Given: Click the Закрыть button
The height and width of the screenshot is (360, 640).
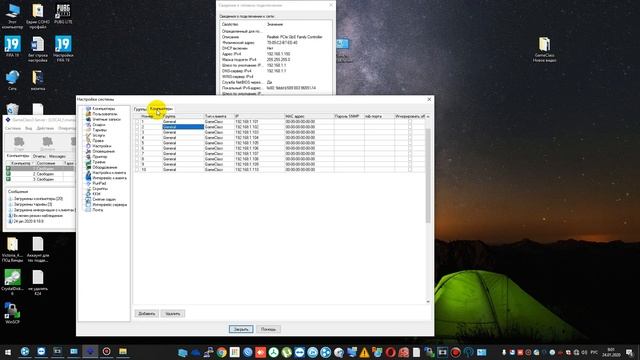Looking at the screenshot, I should point(241,329).
